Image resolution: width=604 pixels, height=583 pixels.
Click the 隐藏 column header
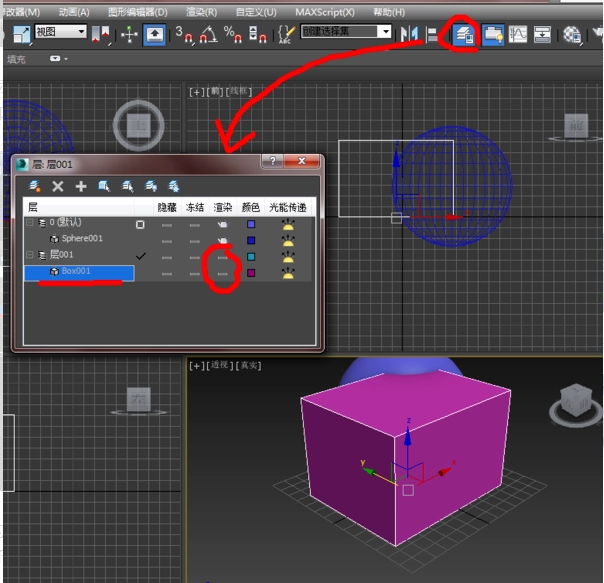coord(167,208)
